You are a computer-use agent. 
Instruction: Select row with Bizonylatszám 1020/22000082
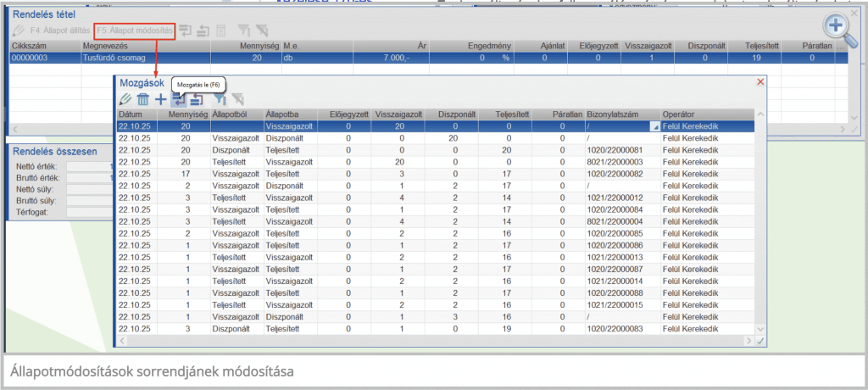[x=437, y=173]
